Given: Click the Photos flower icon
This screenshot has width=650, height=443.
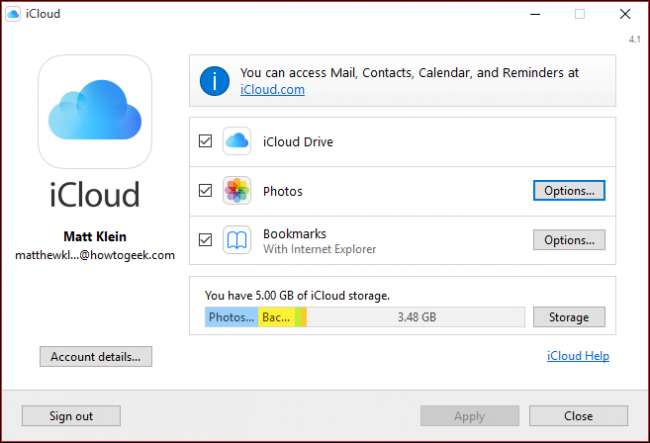Looking at the screenshot, I should 237,190.
